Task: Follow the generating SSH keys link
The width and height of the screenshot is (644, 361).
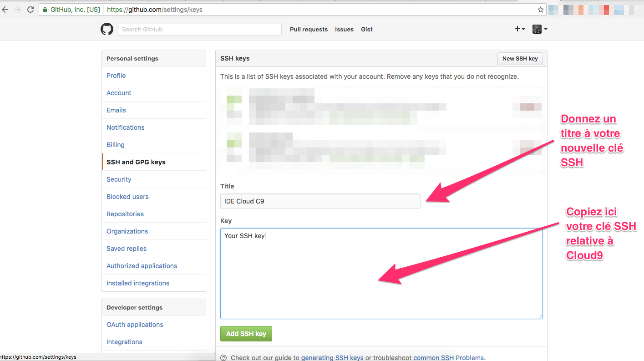Action: pyautogui.click(x=332, y=358)
